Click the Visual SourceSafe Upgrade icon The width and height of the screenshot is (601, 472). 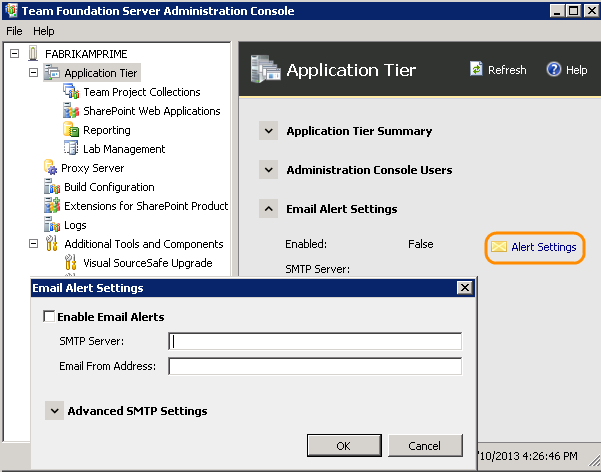[x=71, y=263]
